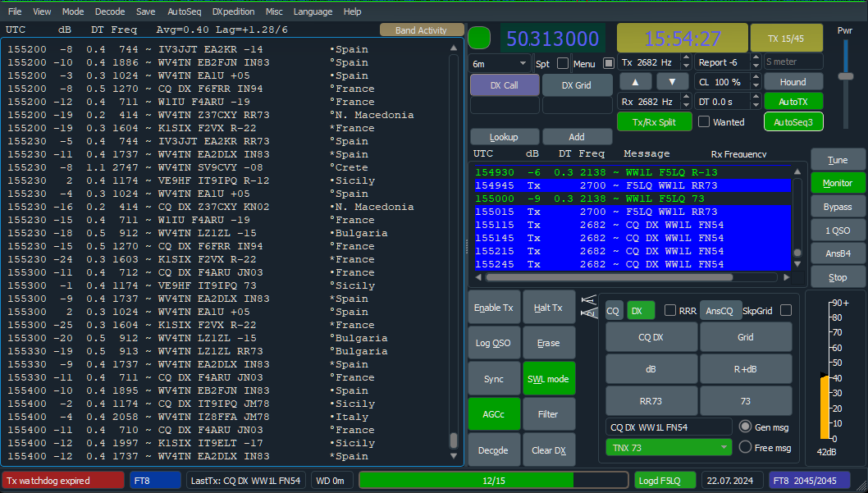Screen dimensions: 868x493
Task: Decrease Report -6 with down arrow
Action: (756, 66)
